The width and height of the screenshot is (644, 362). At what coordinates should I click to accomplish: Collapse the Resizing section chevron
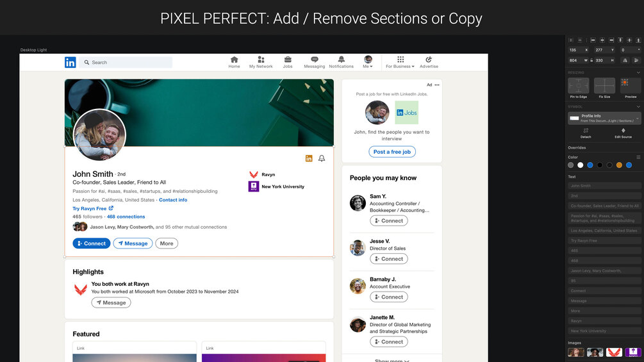638,72
